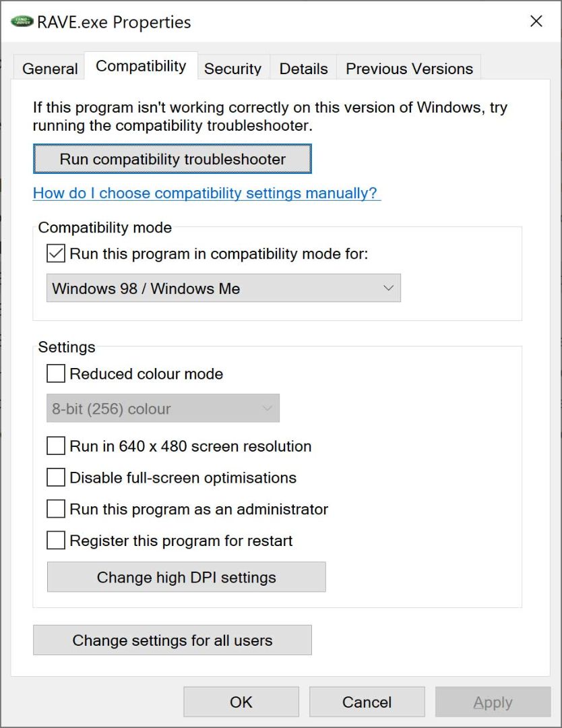
Task: Confirm with the OK button
Action: pyautogui.click(x=241, y=702)
